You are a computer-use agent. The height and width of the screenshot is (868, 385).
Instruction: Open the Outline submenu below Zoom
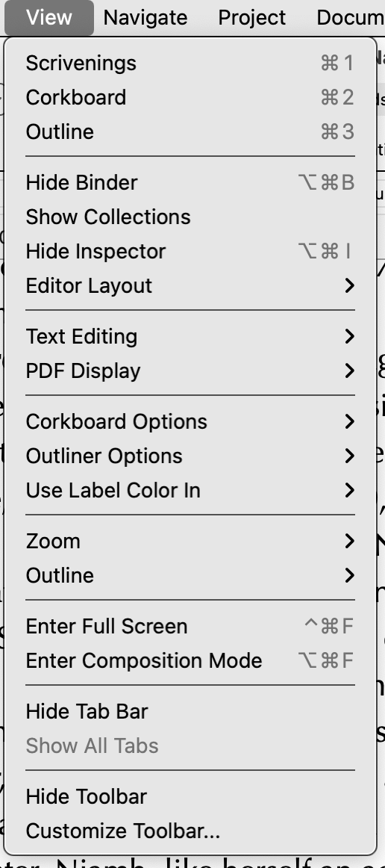[190, 576]
